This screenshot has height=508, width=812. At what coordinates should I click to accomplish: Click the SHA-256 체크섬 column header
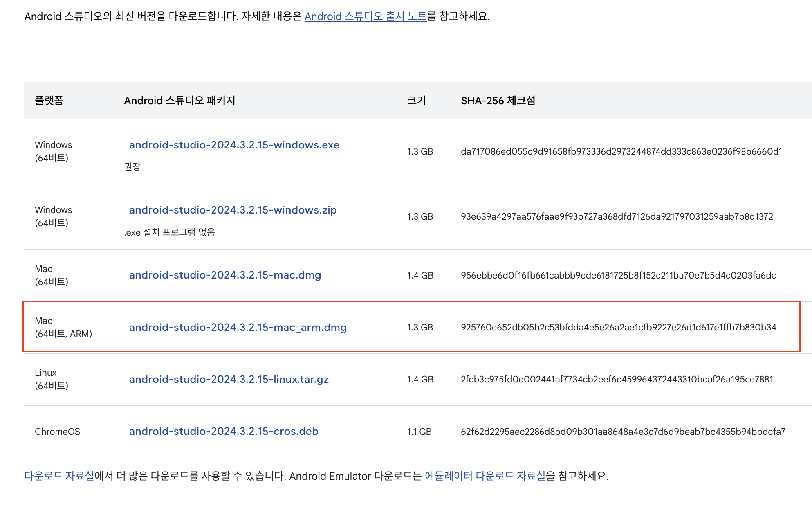click(x=498, y=101)
